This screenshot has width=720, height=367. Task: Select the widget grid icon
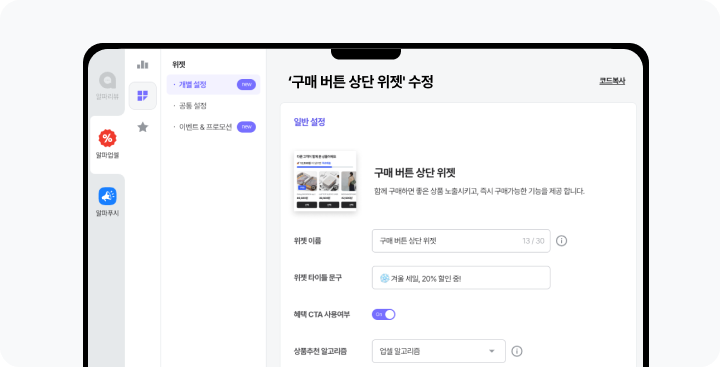[143, 96]
